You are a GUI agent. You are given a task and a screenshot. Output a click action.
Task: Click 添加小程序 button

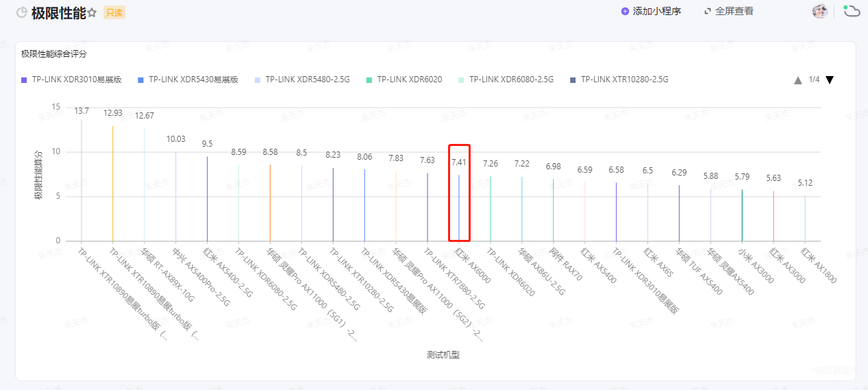pyautogui.click(x=651, y=11)
